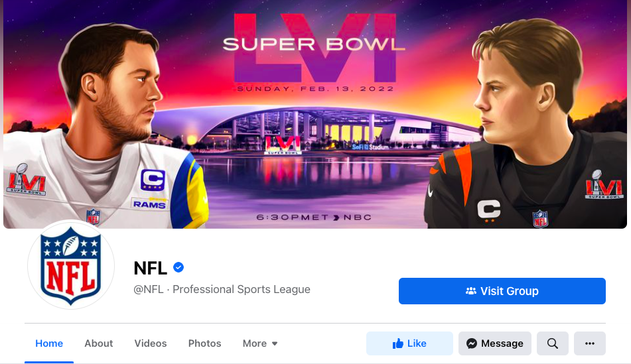The height and width of the screenshot is (364, 631).
Task: Expand the More dropdown arrow
Action: point(275,343)
